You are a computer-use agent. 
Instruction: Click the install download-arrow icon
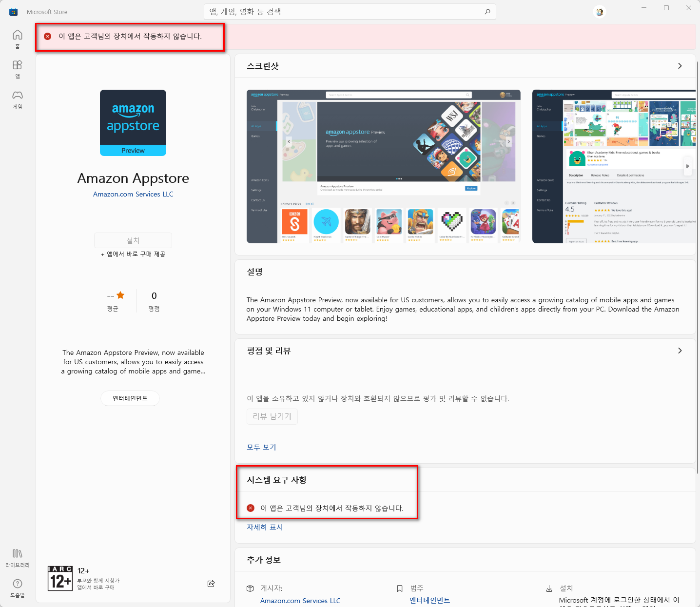click(549, 588)
